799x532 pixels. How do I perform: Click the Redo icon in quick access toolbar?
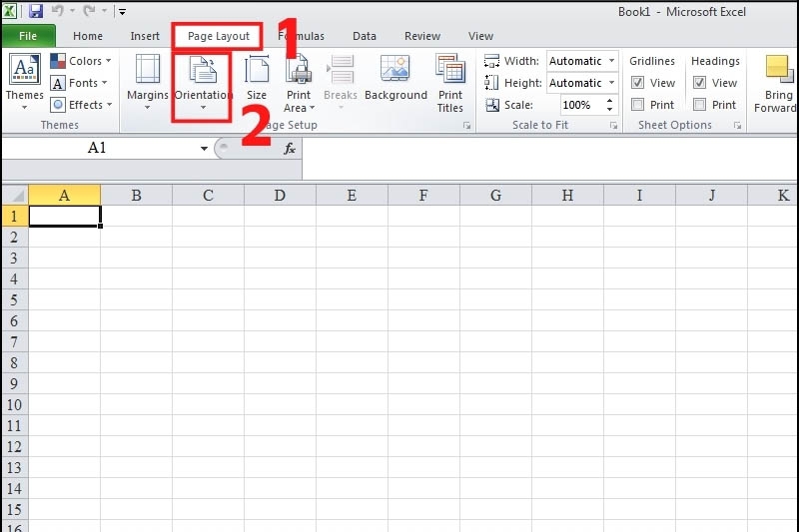point(89,11)
